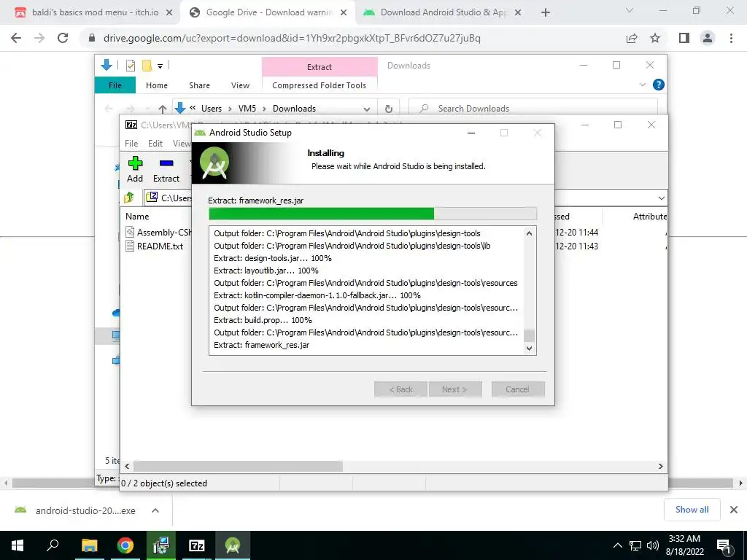Open the Home ribbon tab in Explorer
Screen dimensions: 747x560
[157, 85]
